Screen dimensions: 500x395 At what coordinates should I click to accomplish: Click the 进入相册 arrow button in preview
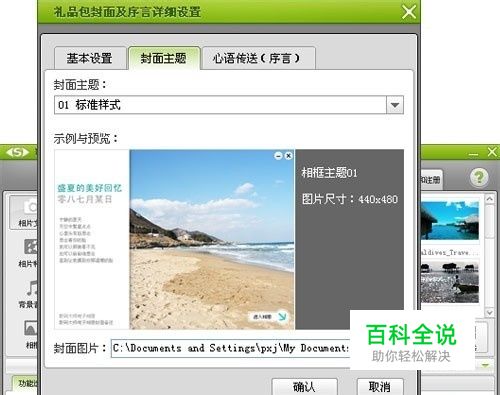coord(269,316)
